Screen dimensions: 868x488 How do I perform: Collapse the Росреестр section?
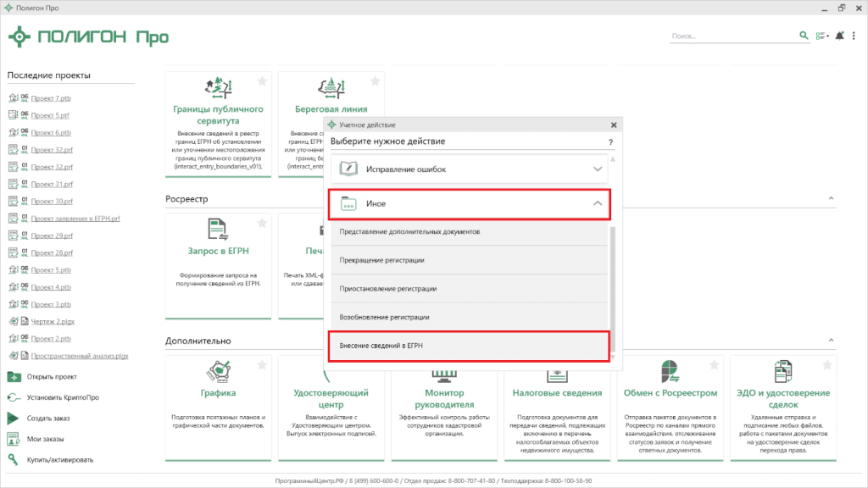click(x=831, y=198)
